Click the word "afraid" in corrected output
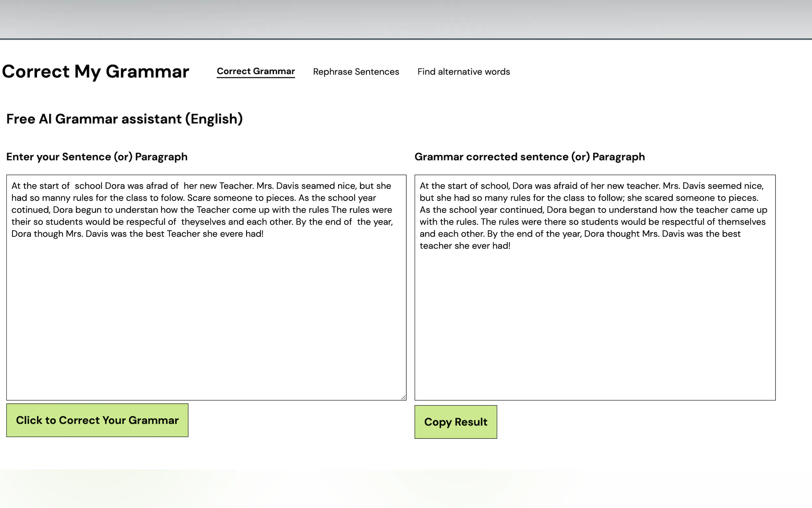 (x=566, y=186)
